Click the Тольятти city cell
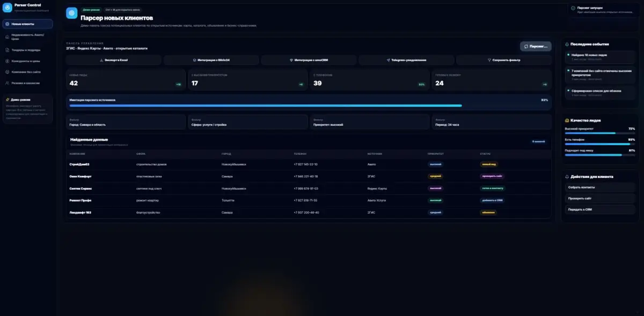The width and height of the screenshot is (644, 316). click(x=227, y=200)
